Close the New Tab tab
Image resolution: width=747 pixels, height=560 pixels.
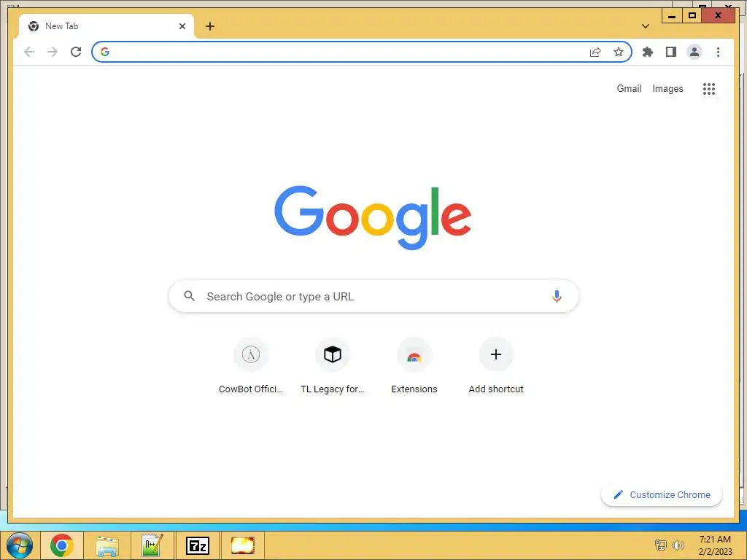pos(182,26)
